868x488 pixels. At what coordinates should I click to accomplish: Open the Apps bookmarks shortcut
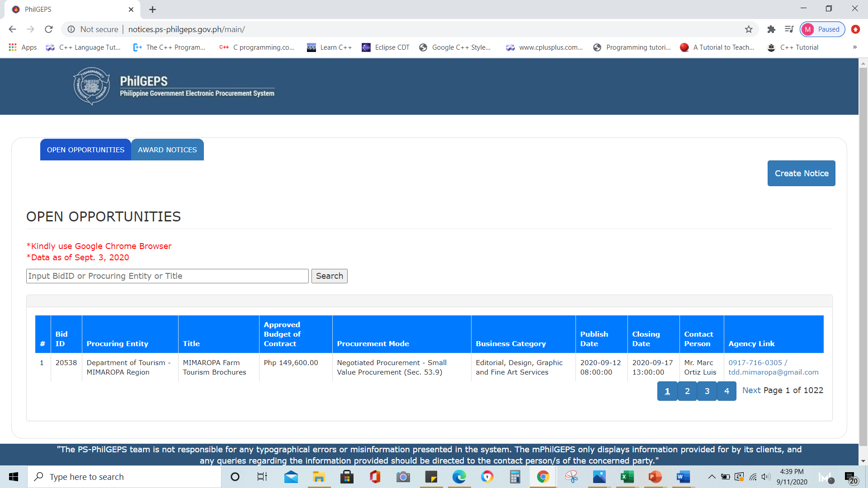point(23,47)
